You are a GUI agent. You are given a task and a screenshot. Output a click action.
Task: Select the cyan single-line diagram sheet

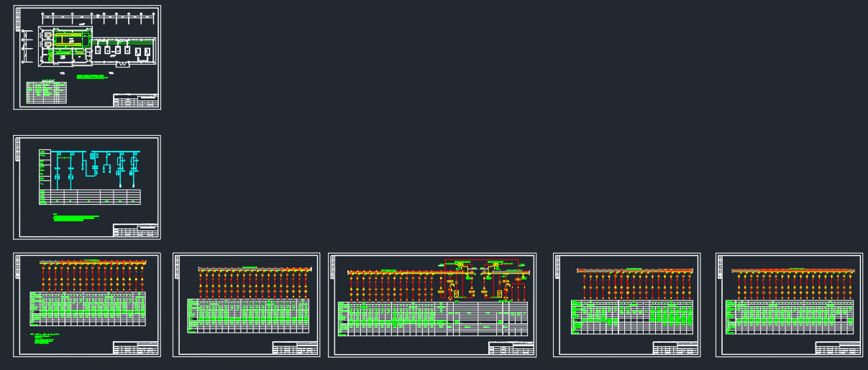click(87, 188)
